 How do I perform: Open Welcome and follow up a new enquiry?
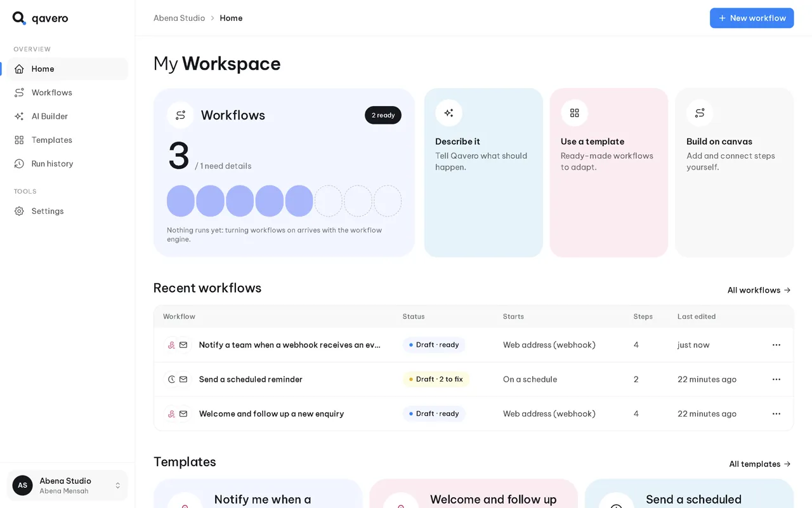272,413
